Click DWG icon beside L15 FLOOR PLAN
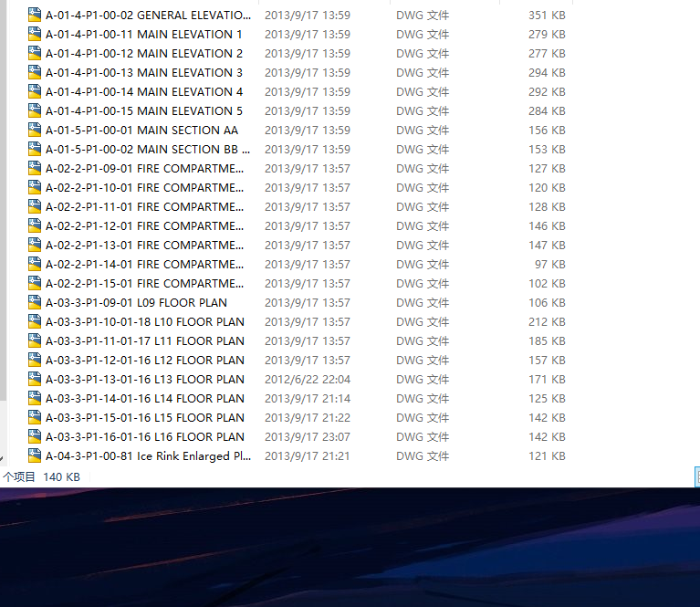This screenshot has height=607, width=700. click(35, 418)
